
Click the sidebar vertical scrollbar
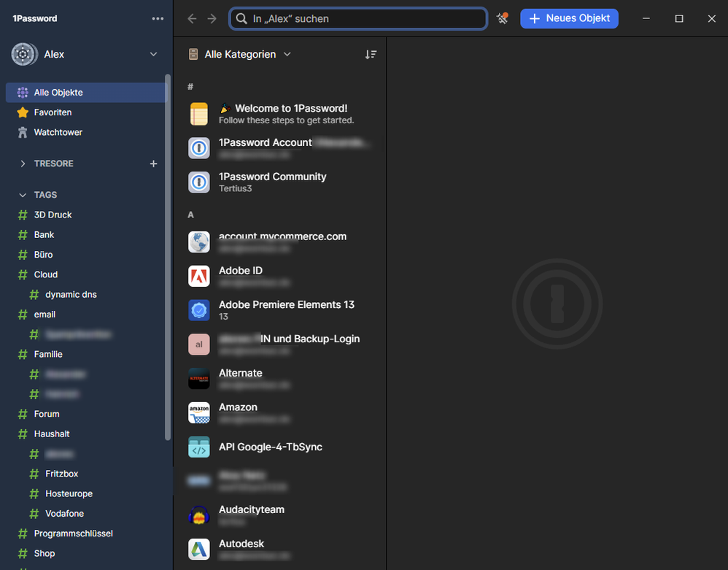(x=168, y=255)
